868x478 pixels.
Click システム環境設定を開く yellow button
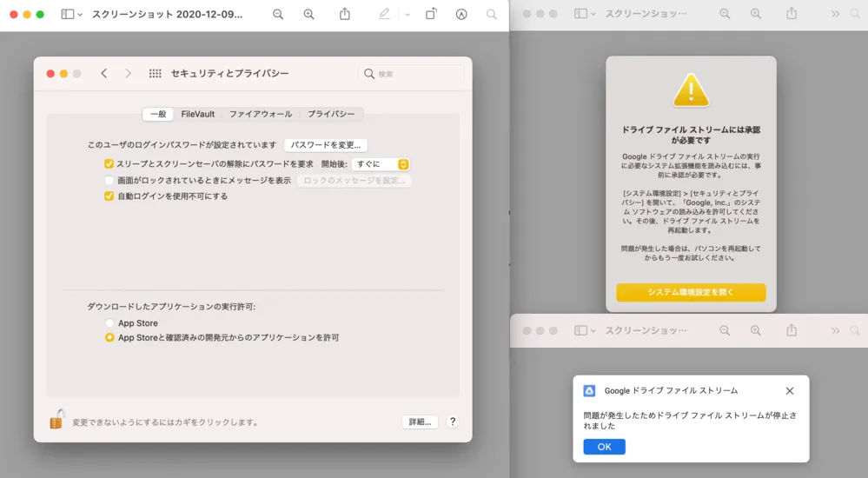(x=691, y=292)
